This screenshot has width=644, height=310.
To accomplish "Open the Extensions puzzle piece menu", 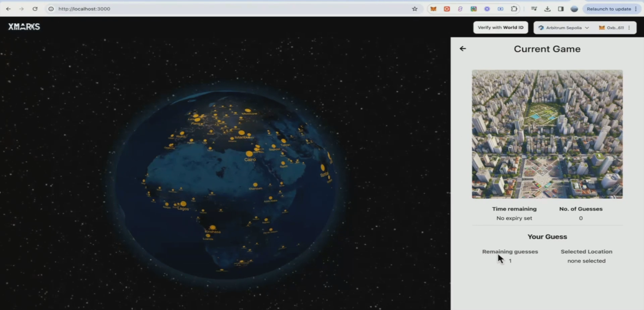I will (514, 9).
